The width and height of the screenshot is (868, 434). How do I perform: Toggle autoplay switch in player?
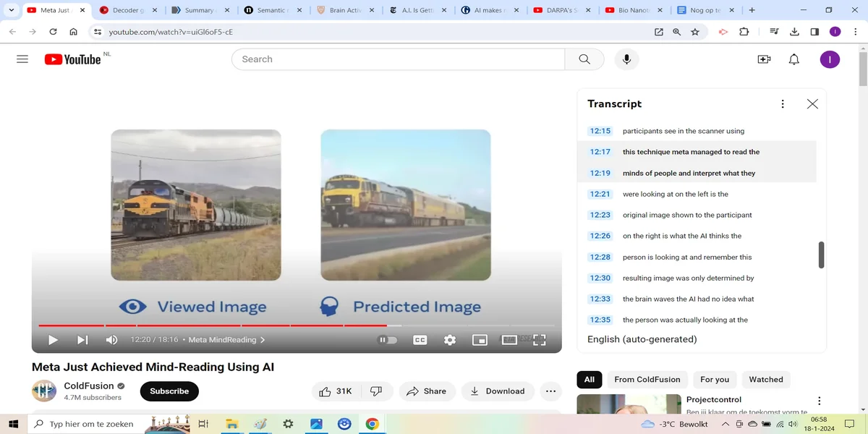click(388, 340)
